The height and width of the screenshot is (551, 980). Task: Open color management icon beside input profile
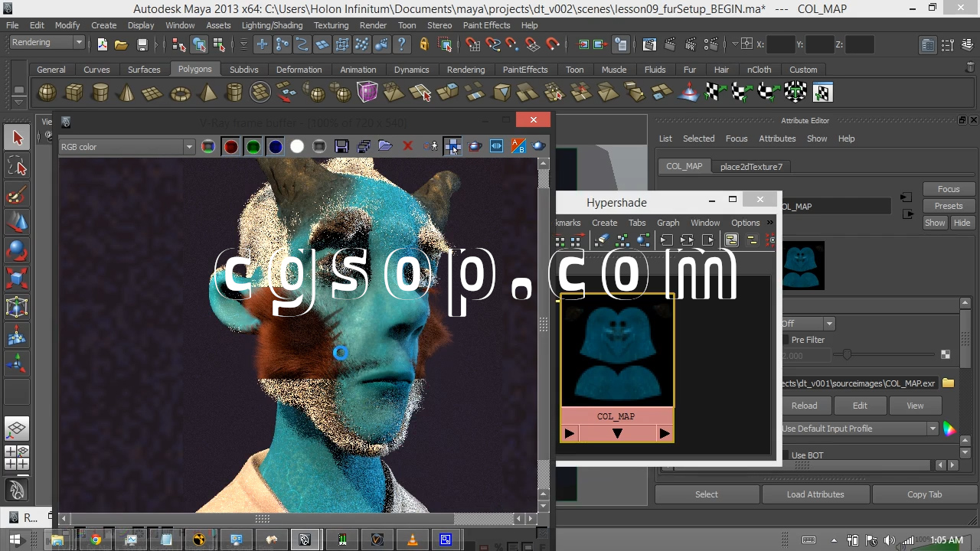coord(949,429)
